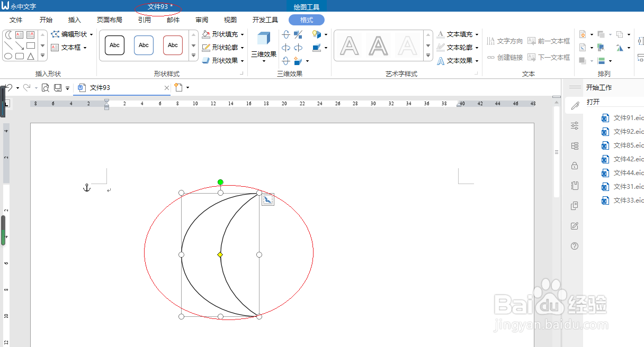Click the yellow adjustment diamond on the crescent
The height and width of the screenshot is (347, 644).
[x=220, y=254]
